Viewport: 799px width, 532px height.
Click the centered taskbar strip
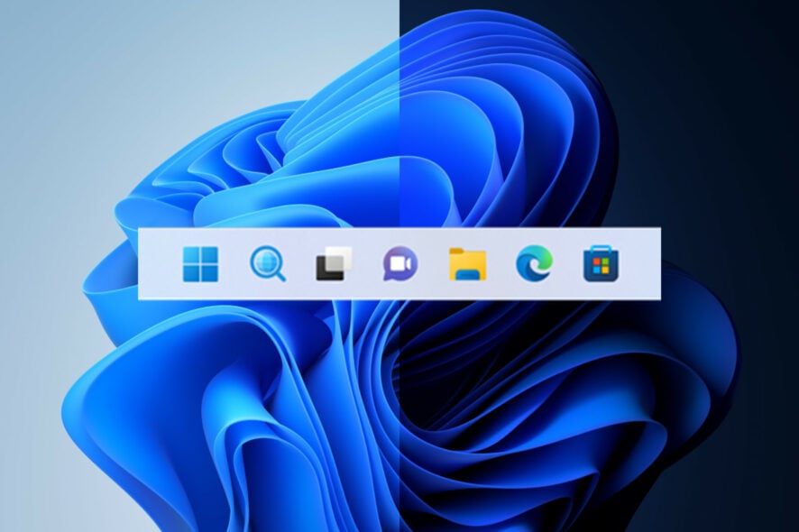pyautogui.click(x=162, y=266)
